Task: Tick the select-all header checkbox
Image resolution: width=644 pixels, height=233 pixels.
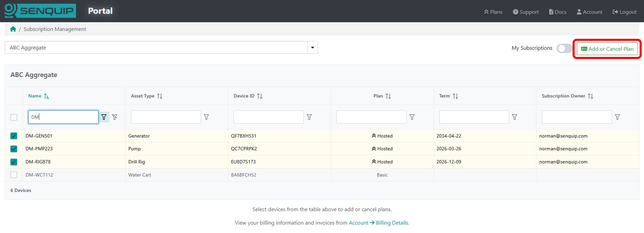Action: (14, 117)
